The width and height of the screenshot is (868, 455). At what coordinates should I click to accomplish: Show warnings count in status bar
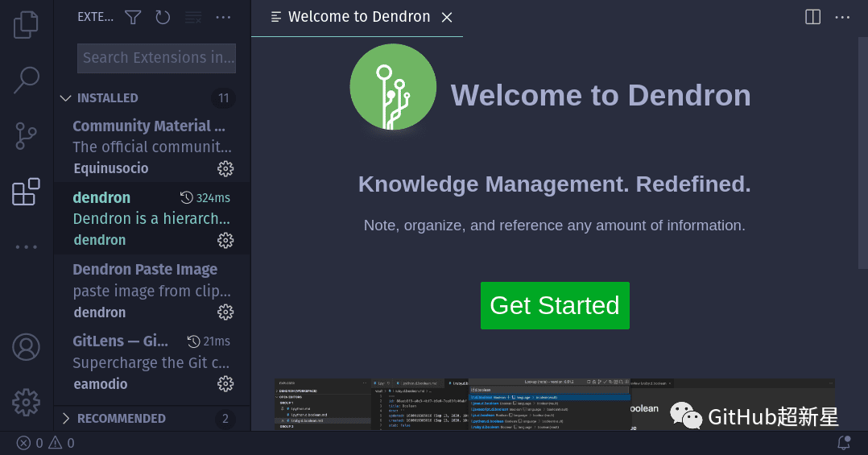coord(61,443)
